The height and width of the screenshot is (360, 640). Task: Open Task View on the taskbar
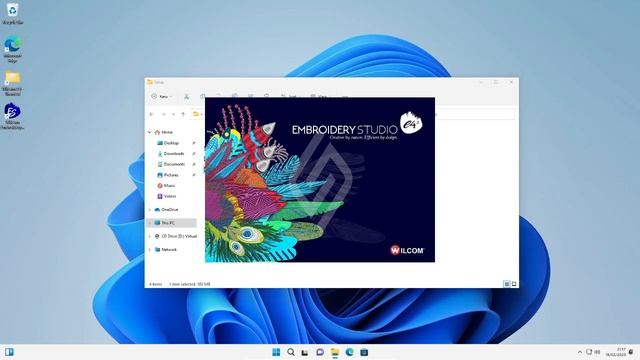click(305, 352)
